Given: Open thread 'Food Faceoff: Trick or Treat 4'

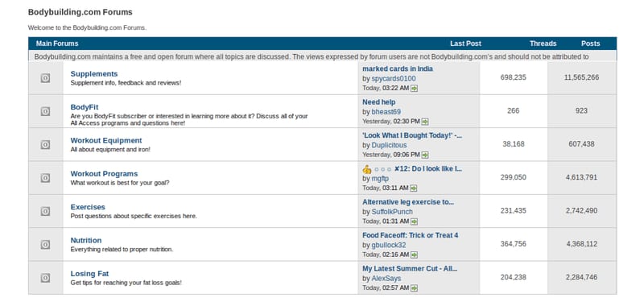Looking at the screenshot, I should tap(411, 235).
